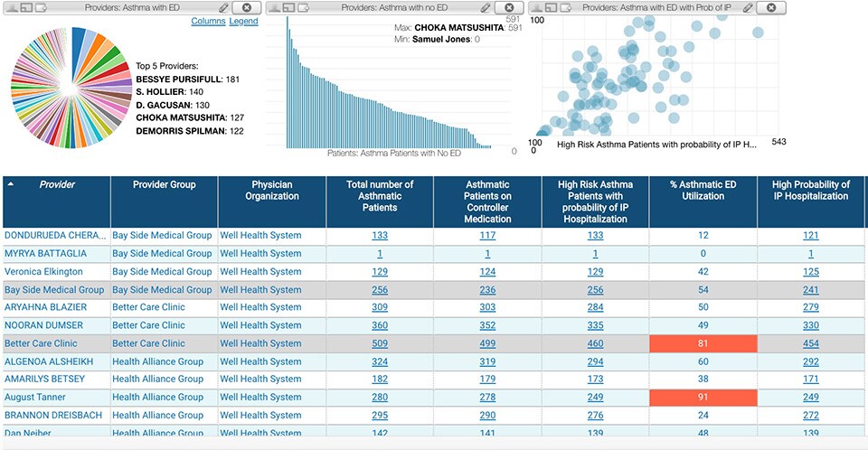Click the person icon on 'Asthma with ED' panel
Screen dimensions: 868x450
(x=12, y=7)
